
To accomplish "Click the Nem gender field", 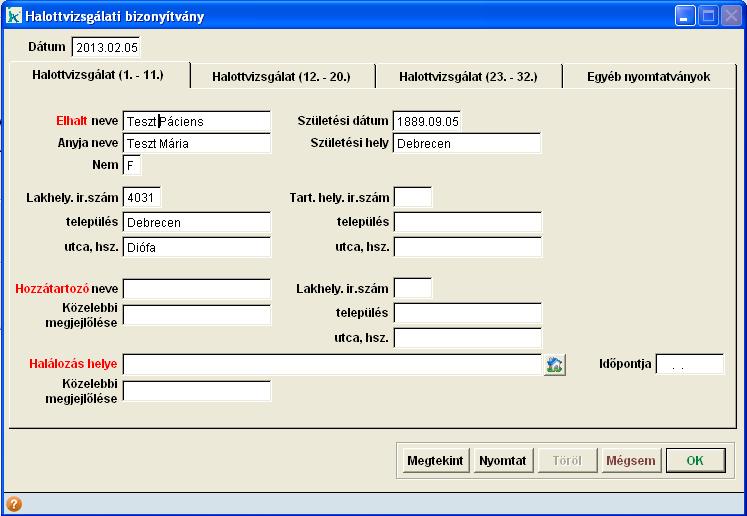I will pyautogui.click(x=133, y=165).
